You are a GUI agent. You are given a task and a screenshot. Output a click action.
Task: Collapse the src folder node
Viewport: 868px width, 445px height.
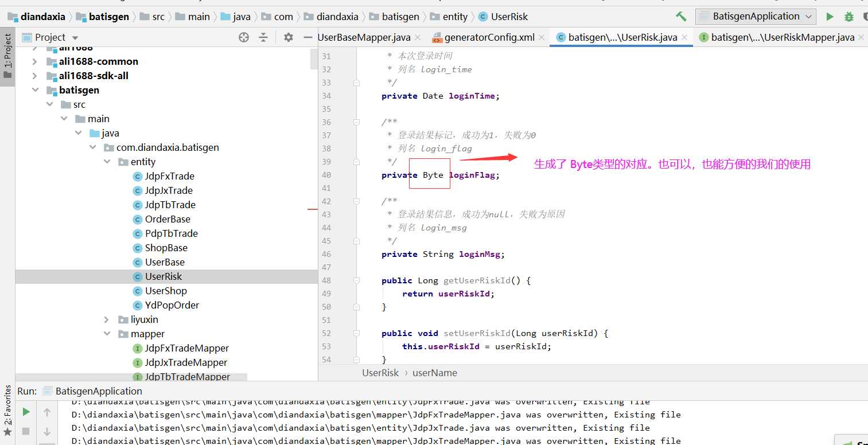(50, 104)
